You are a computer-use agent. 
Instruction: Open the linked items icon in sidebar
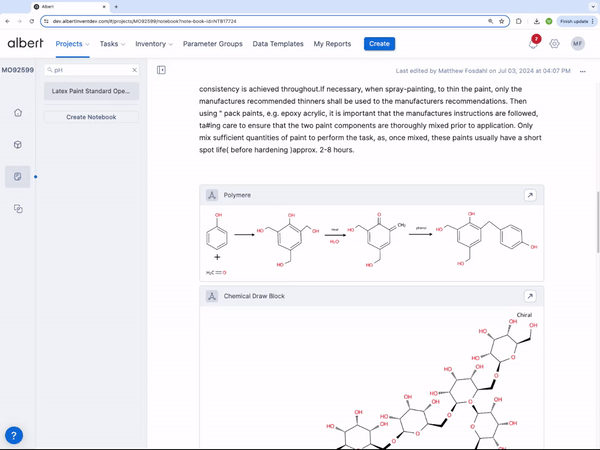[x=18, y=209]
